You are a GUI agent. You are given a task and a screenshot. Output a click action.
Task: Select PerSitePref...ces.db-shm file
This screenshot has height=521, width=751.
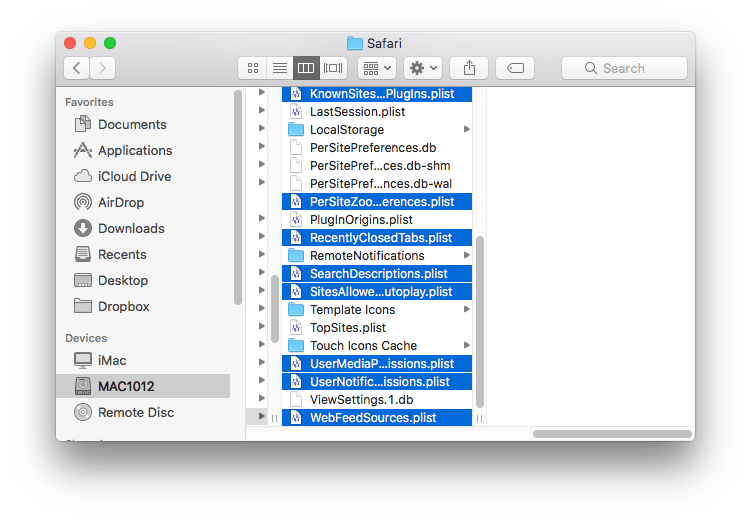coord(377,166)
